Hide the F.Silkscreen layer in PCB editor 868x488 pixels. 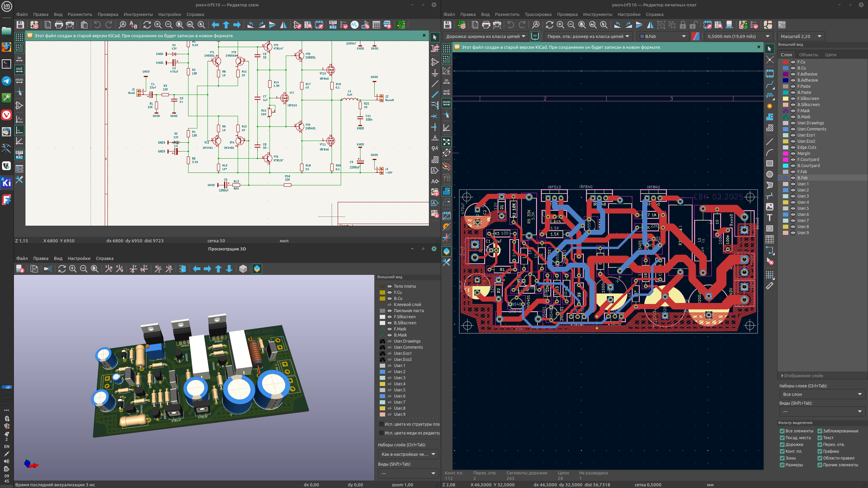(793, 99)
